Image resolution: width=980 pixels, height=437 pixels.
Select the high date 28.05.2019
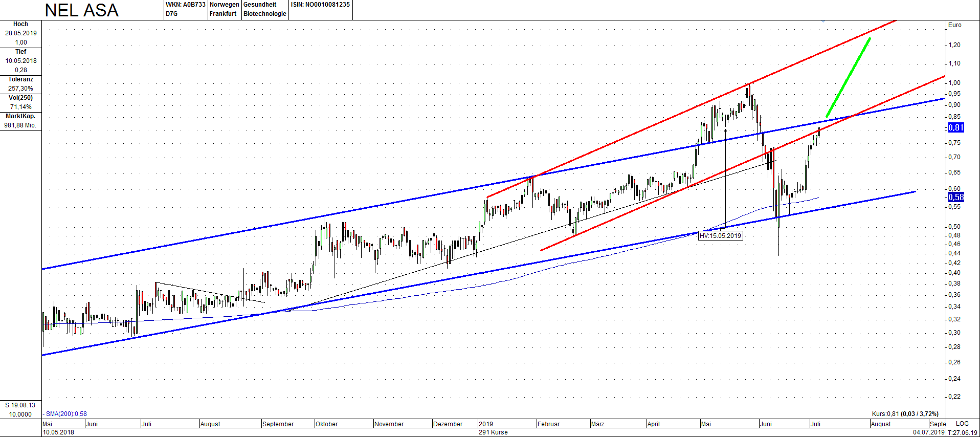point(21,33)
